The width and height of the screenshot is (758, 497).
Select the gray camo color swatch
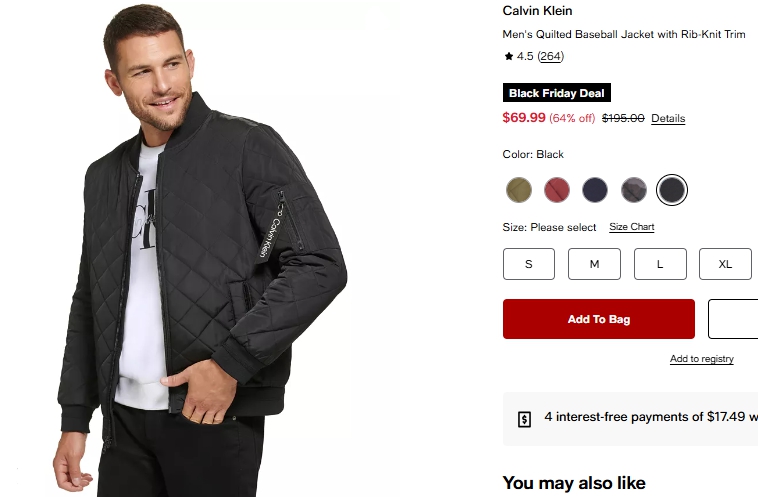634,189
